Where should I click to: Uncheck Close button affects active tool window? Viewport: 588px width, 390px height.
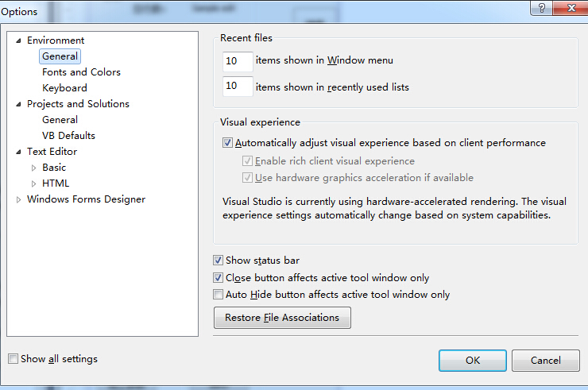[x=218, y=277]
